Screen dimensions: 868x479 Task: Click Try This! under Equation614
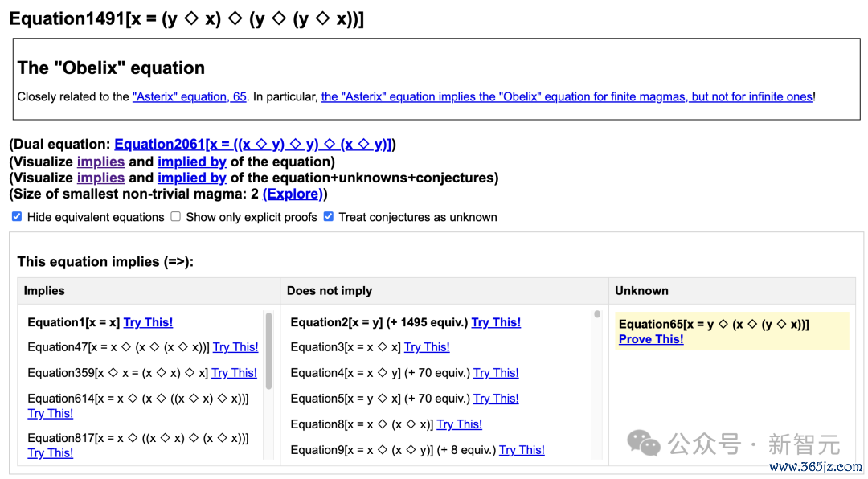51,414
